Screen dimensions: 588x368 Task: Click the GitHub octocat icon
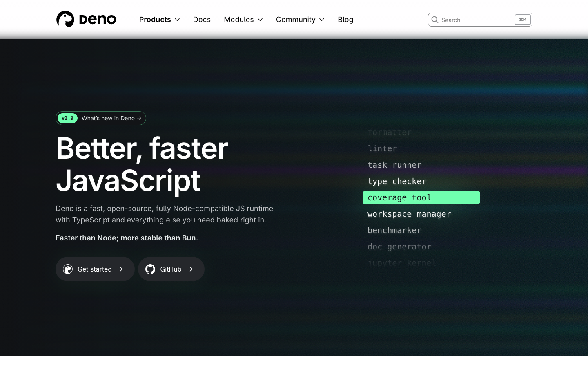tap(150, 269)
